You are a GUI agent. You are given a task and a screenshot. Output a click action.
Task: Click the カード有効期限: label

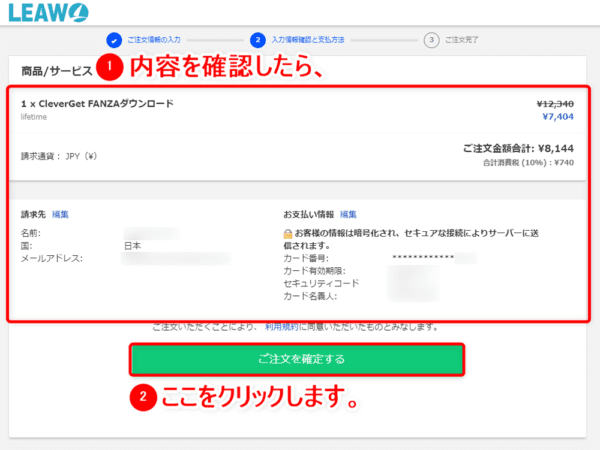tap(314, 271)
